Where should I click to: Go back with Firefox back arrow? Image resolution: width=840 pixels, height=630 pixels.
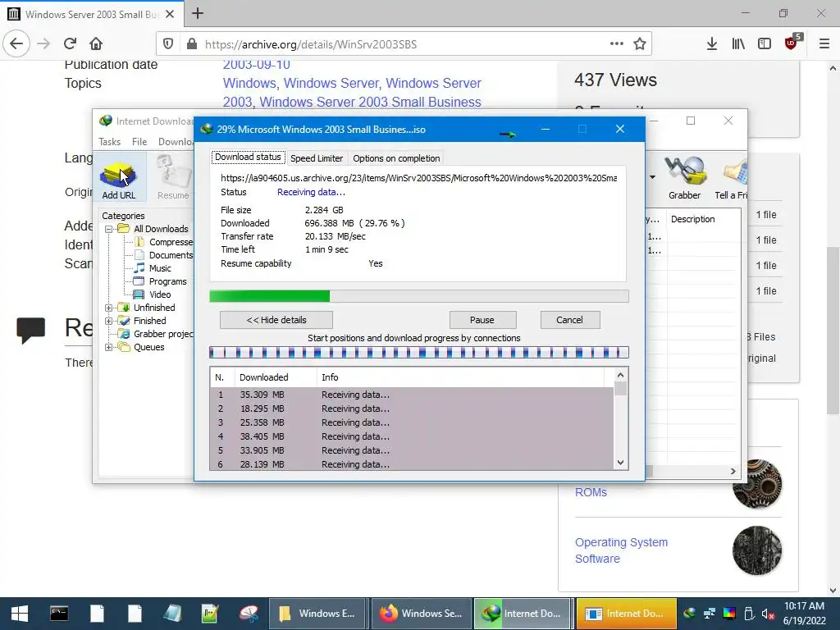[16, 43]
